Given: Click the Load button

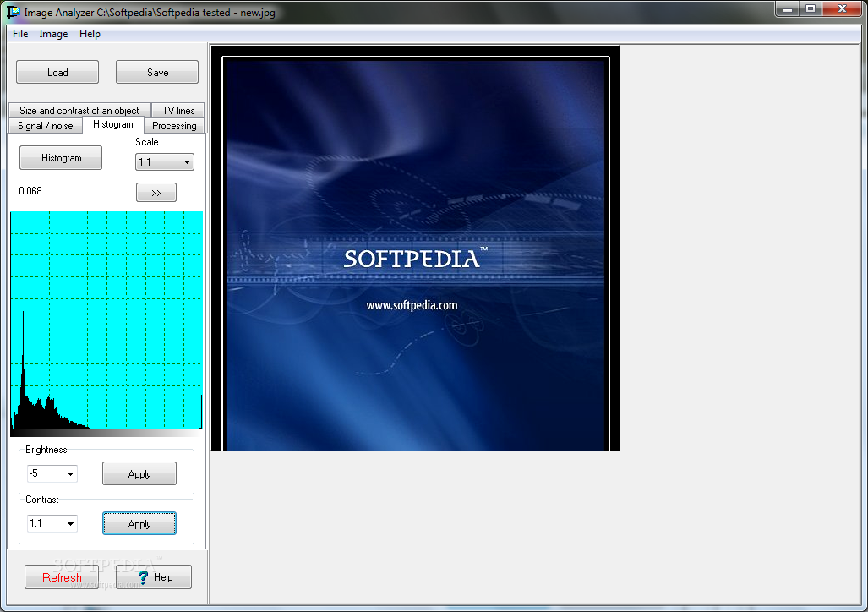Looking at the screenshot, I should tap(57, 72).
